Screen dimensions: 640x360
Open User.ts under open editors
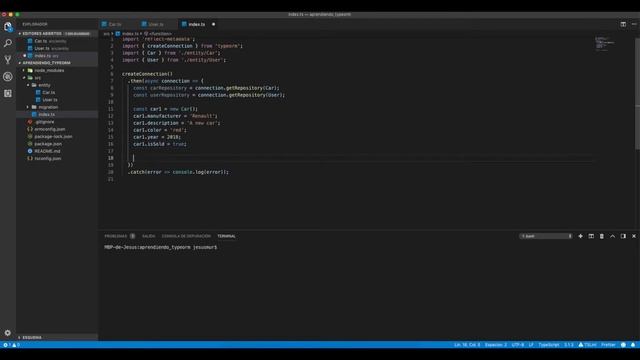(x=57, y=48)
